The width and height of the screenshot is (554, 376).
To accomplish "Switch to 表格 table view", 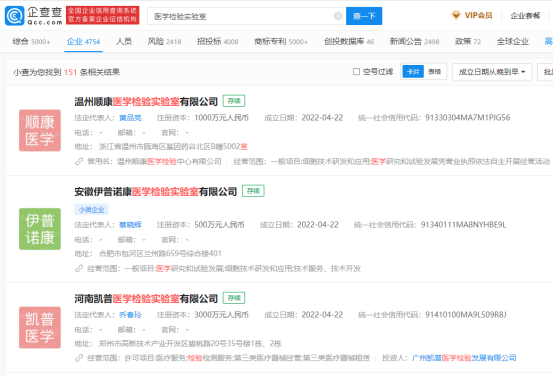I will (435, 72).
